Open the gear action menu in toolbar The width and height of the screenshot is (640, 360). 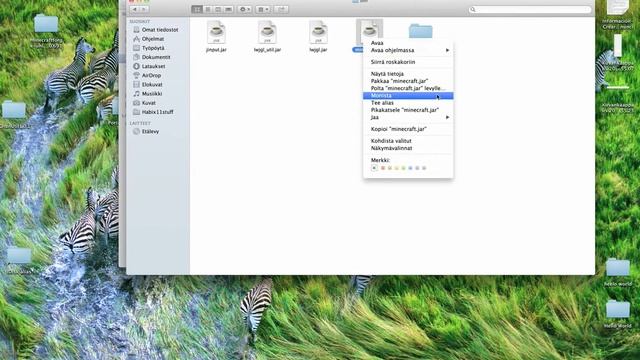point(244,9)
